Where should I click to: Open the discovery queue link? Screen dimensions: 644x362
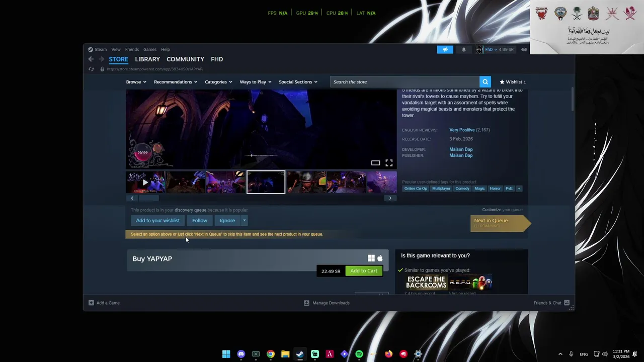pyautogui.click(x=190, y=210)
